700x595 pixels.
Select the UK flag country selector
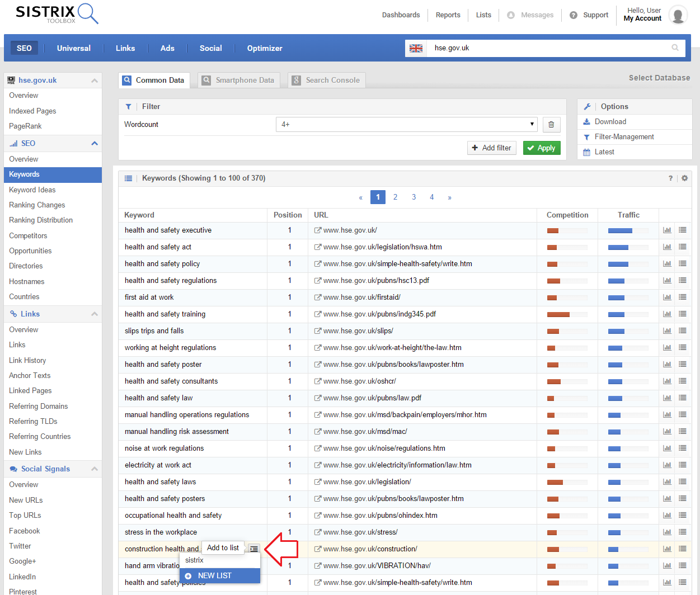[x=416, y=48]
